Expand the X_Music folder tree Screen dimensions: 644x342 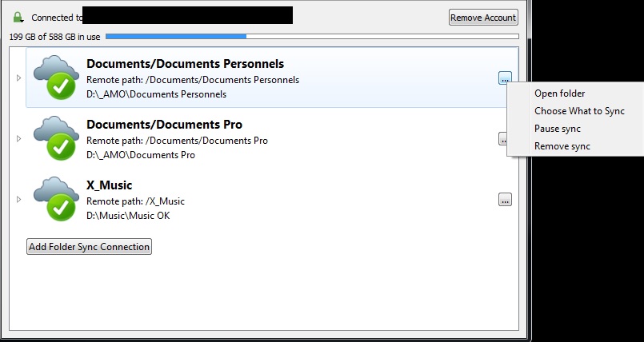pos(18,200)
